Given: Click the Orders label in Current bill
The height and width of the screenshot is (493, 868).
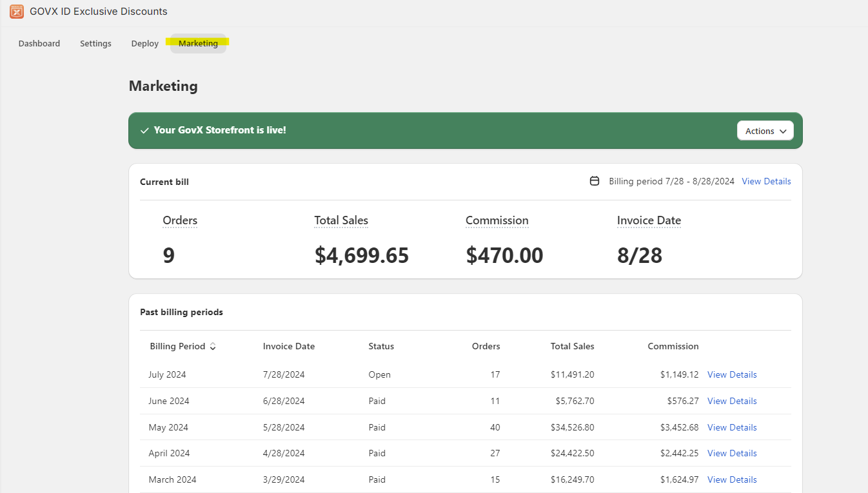Looking at the screenshot, I should [x=180, y=220].
